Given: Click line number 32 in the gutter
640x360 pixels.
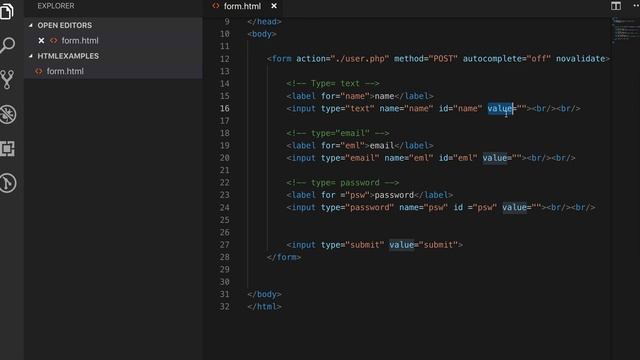Looking at the screenshot, I should coord(224,307).
